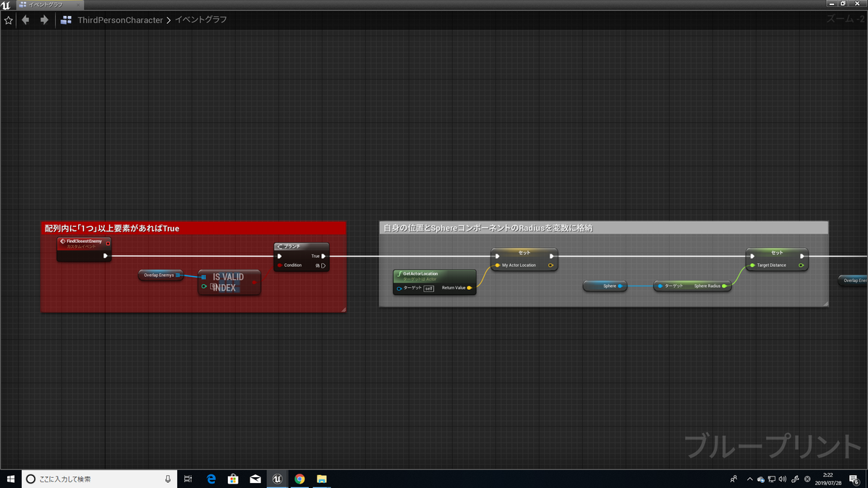This screenshot has height=488, width=868.
Task: Switch to Unreal Engine taskbar icon
Action: [x=277, y=479]
